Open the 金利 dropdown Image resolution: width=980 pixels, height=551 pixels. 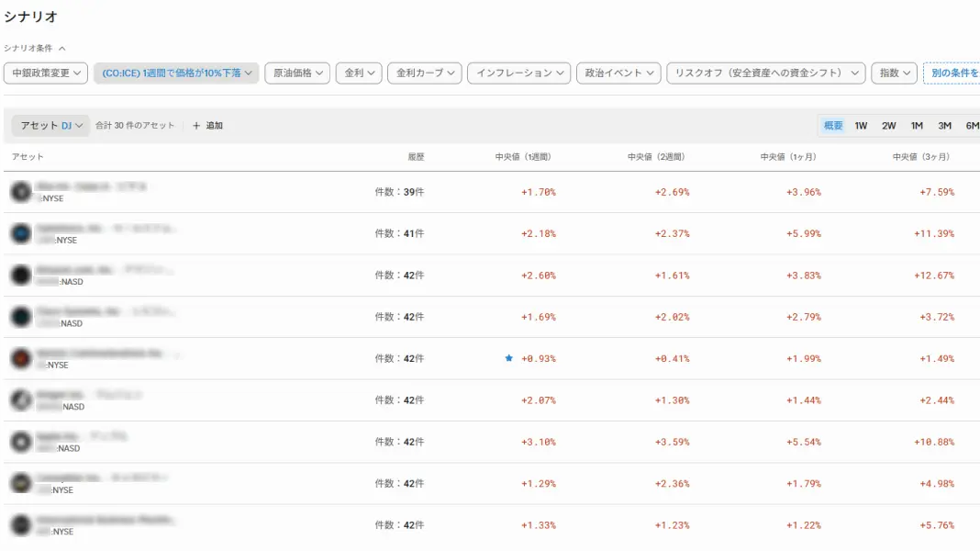(359, 73)
